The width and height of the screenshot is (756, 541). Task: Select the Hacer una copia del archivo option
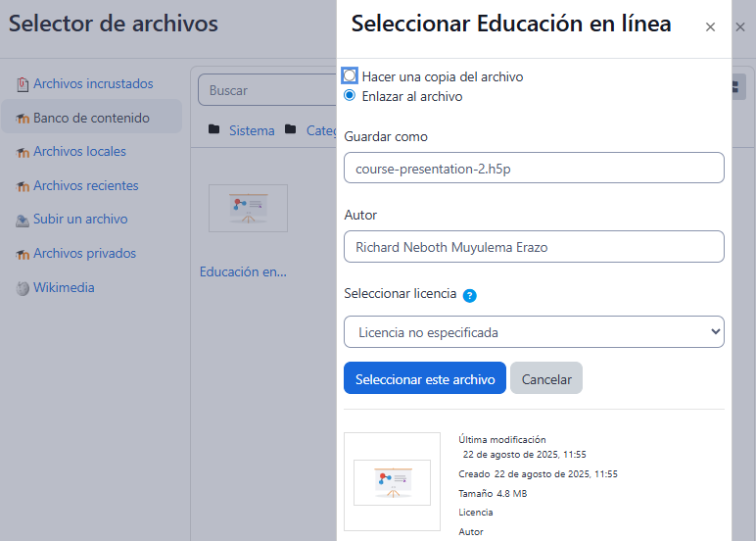point(350,76)
